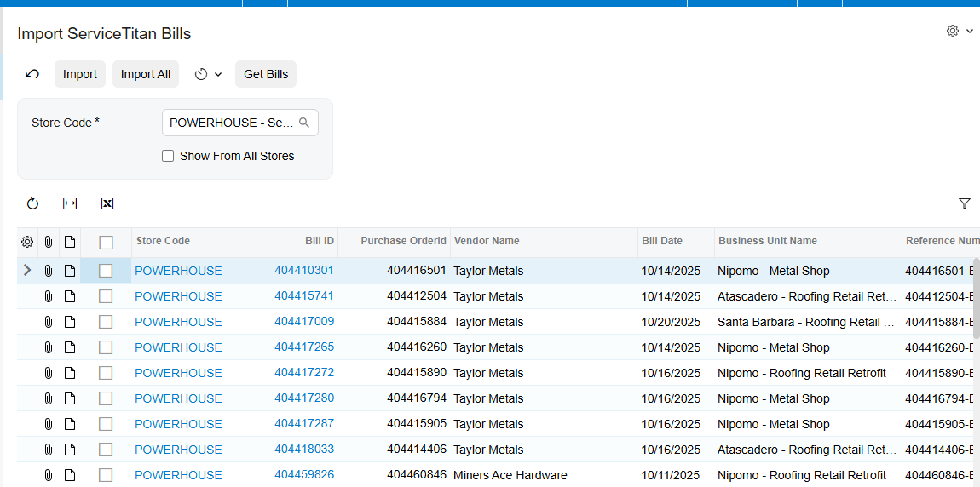Open note icon for bill 404459826
The width and height of the screenshot is (980, 487).
(x=69, y=475)
